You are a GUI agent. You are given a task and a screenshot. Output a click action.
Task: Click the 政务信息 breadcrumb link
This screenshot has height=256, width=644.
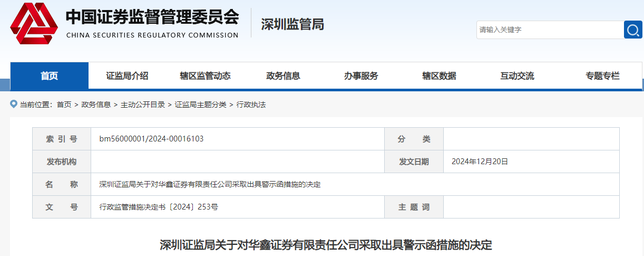coord(96,105)
